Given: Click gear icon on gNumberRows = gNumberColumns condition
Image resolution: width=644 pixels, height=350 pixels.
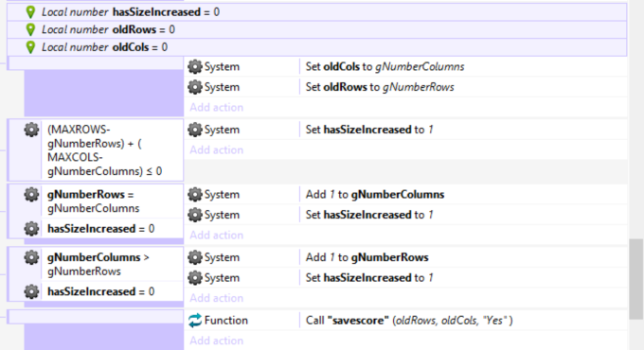Looking at the screenshot, I should [31, 195].
